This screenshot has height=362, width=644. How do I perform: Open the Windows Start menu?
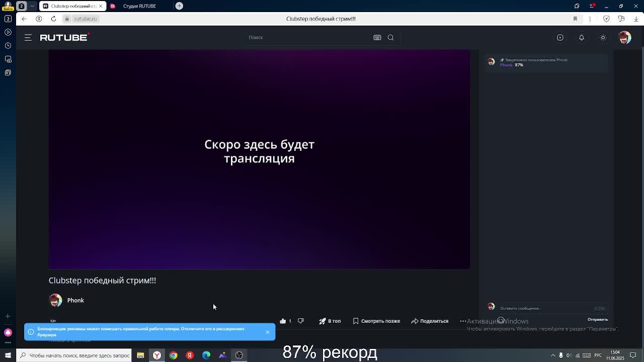tap(8, 355)
